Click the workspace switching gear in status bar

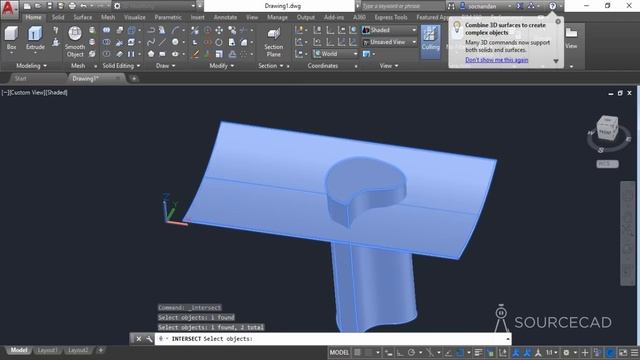[566, 352]
